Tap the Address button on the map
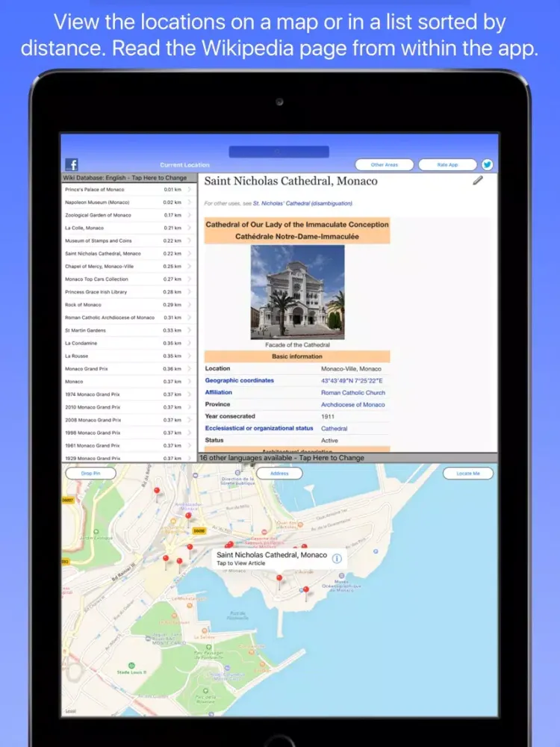 (x=279, y=473)
